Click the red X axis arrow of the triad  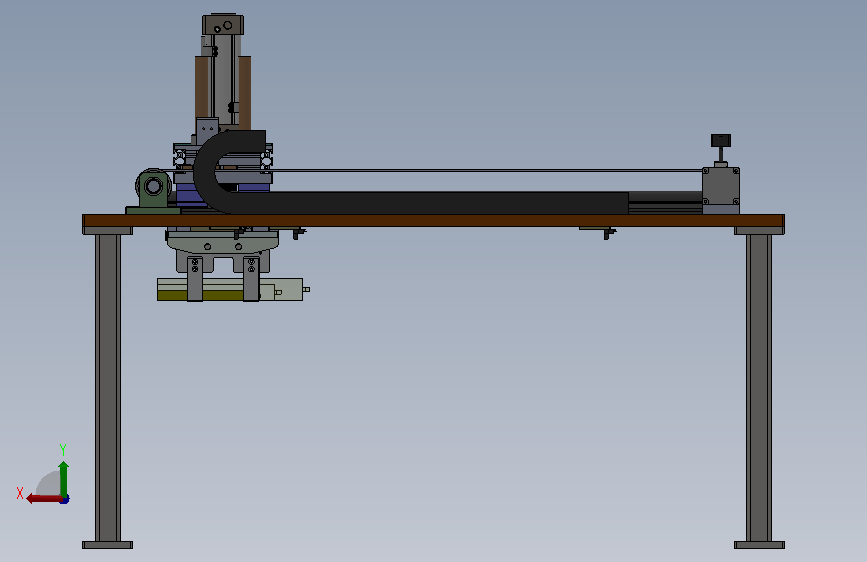(44, 499)
